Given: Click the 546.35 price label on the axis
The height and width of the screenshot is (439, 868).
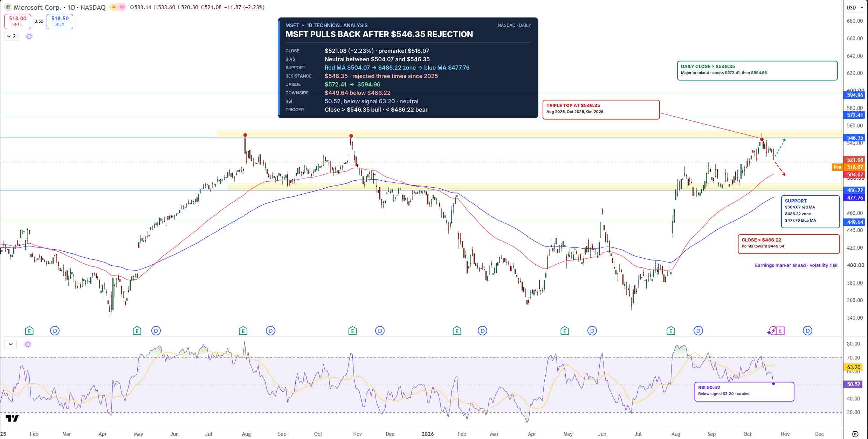Looking at the screenshot, I should point(854,138).
